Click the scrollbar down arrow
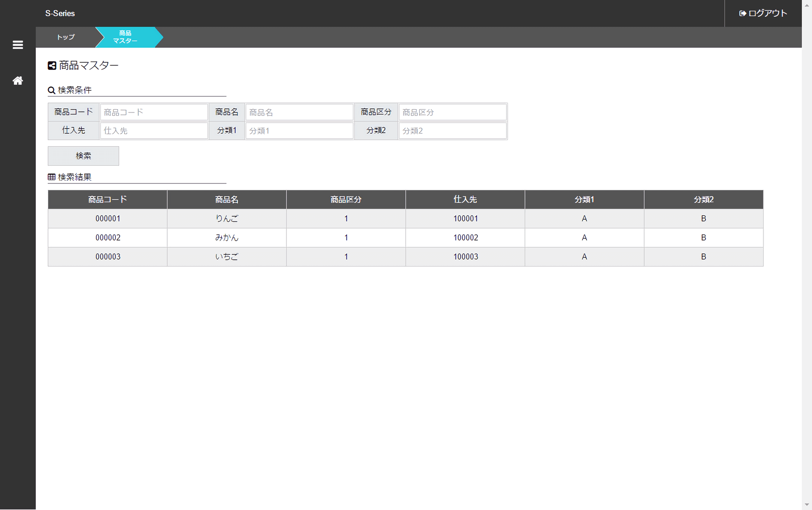Image resolution: width=812 pixels, height=510 pixels. (x=807, y=504)
